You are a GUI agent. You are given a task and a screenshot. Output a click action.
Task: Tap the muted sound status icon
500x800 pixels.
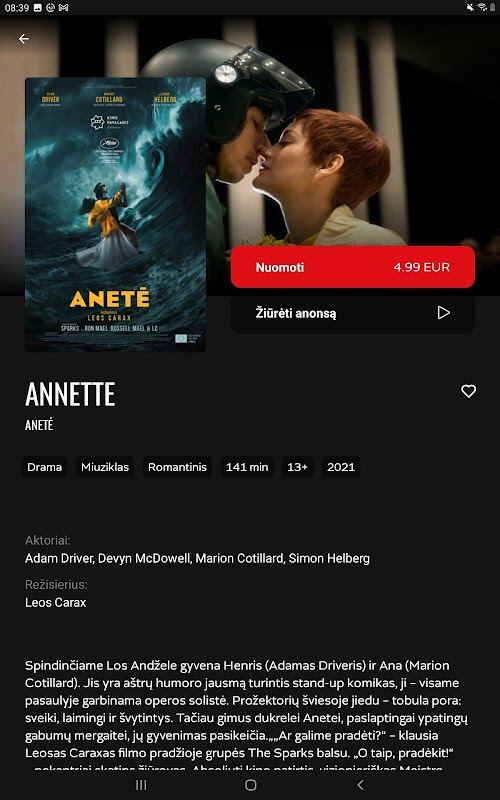[470, 7]
